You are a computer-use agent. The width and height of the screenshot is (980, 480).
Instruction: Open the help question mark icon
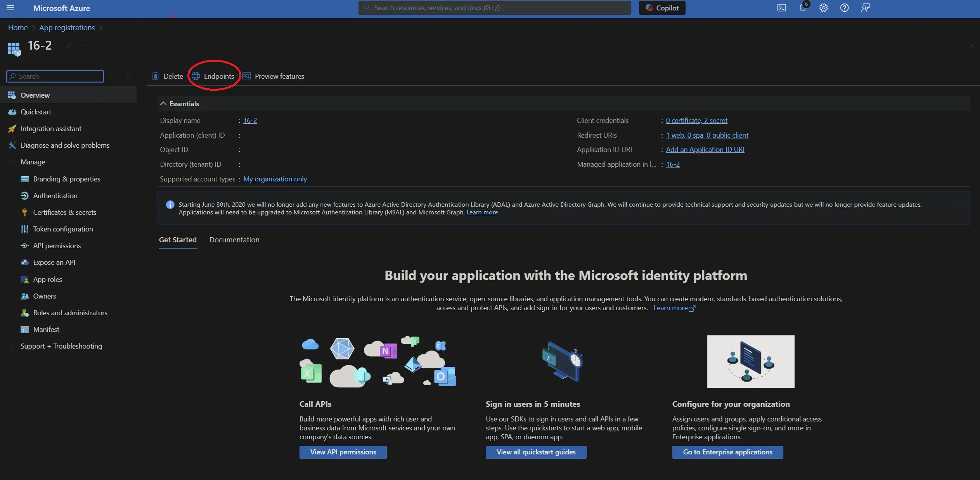click(x=845, y=8)
